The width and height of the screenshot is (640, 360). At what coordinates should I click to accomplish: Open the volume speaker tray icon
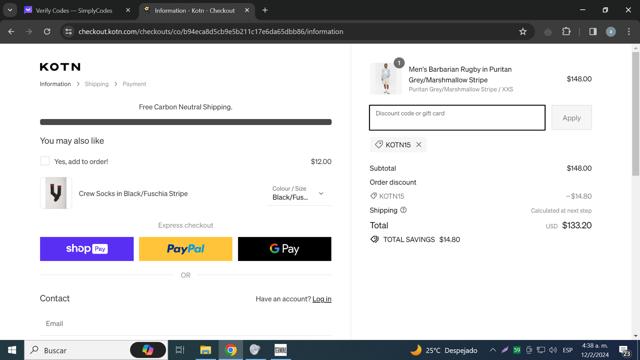coord(553,350)
